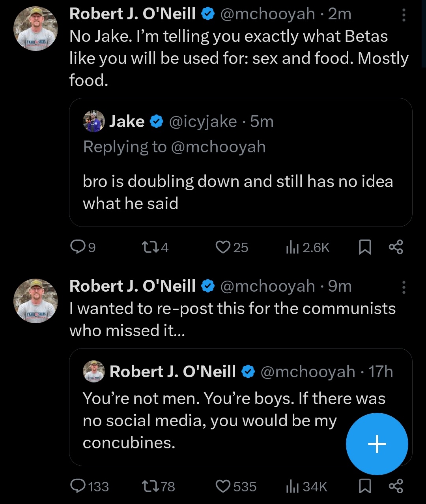The image size is (426, 504).
Task: Open more options for the 2m tweet
Action: click(404, 15)
